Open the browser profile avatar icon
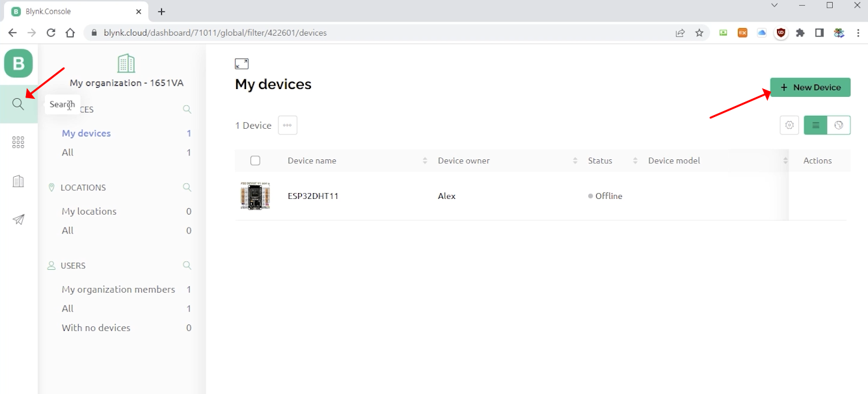This screenshot has width=868, height=394. coord(839,33)
